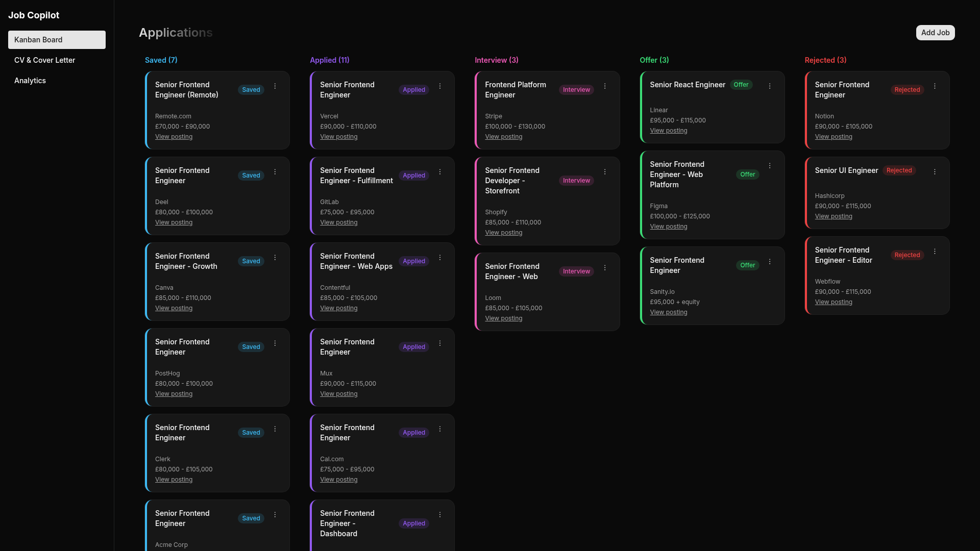
Task: Select Kanban Board in sidebar
Action: 57,40
